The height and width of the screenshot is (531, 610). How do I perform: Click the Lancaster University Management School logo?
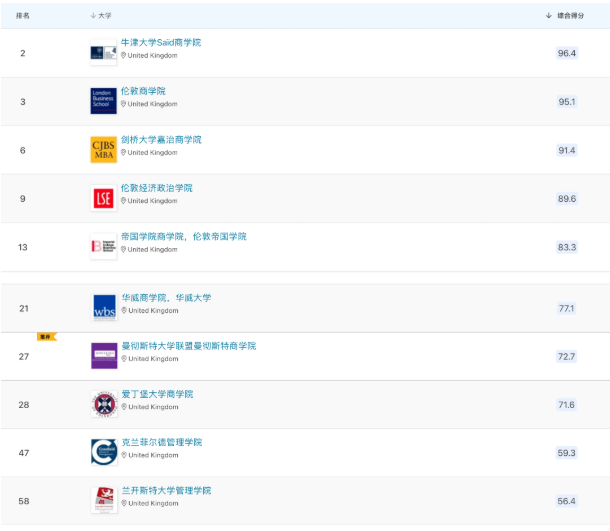tap(104, 500)
